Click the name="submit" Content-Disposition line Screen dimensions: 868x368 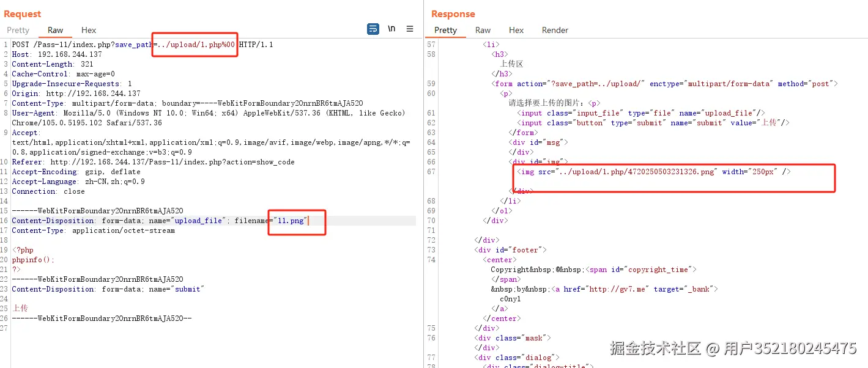point(108,289)
